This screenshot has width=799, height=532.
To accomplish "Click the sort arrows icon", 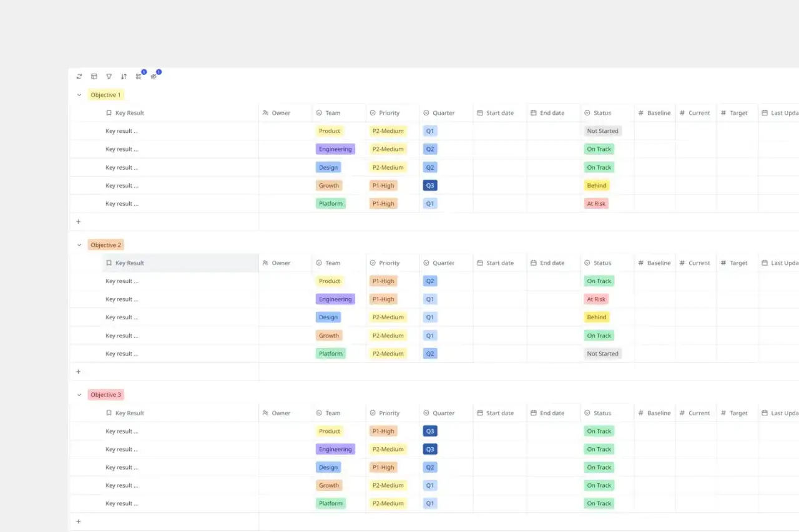I will pos(124,77).
